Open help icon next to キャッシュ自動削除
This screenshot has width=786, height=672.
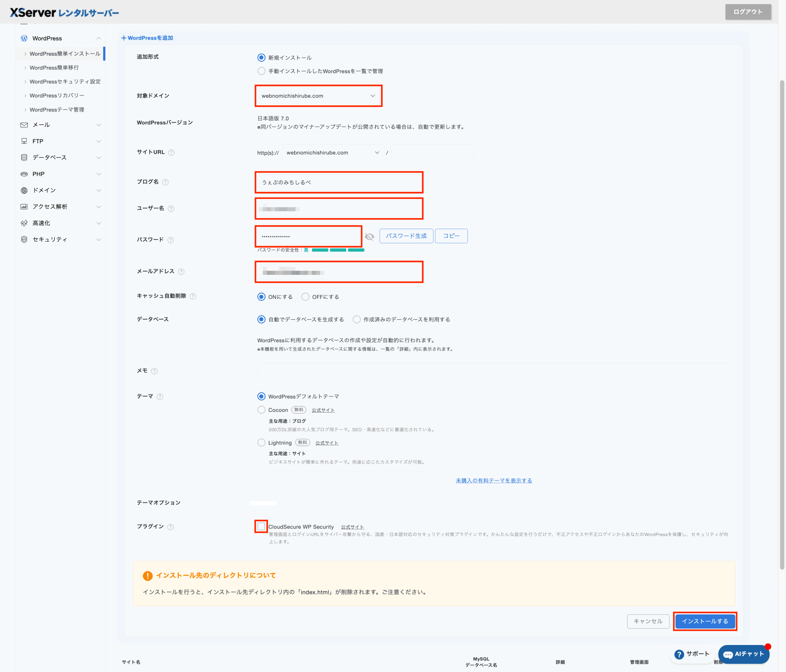pyautogui.click(x=193, y=296)
